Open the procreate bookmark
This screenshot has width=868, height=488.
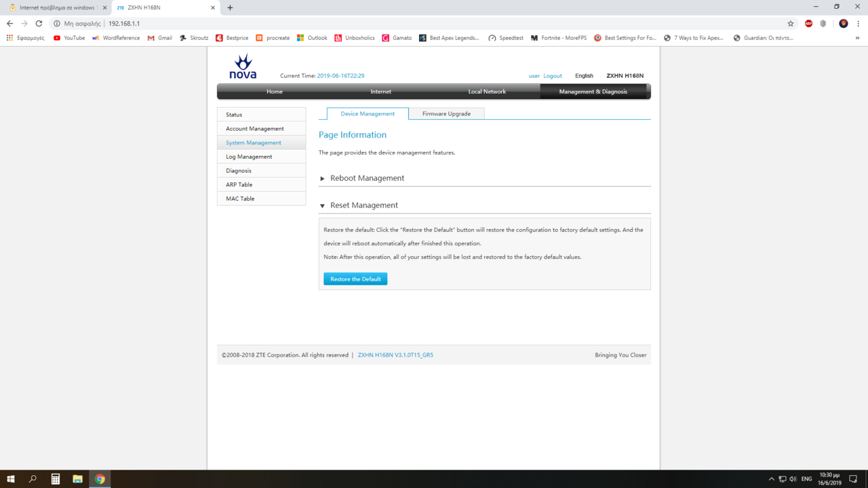click(273, 38)
